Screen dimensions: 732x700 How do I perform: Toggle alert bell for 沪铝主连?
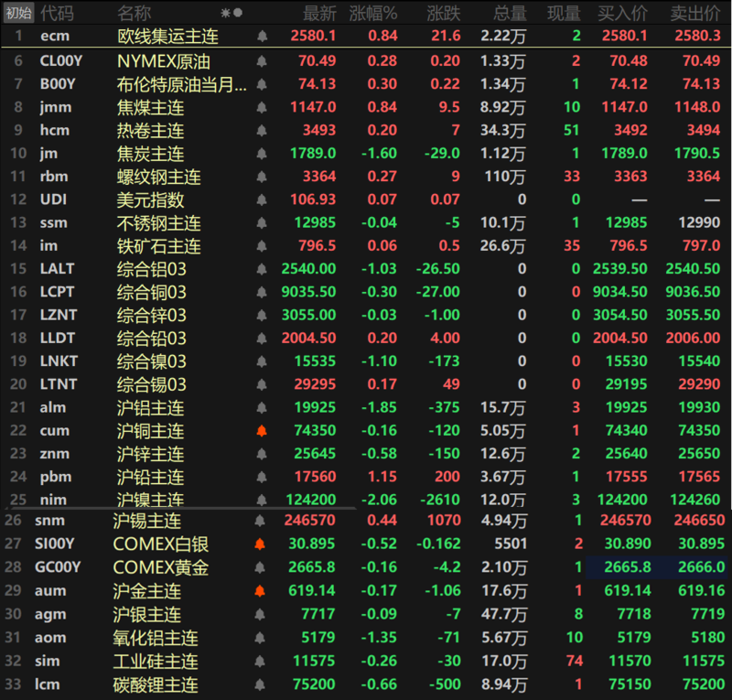click(x=262, y=408)
